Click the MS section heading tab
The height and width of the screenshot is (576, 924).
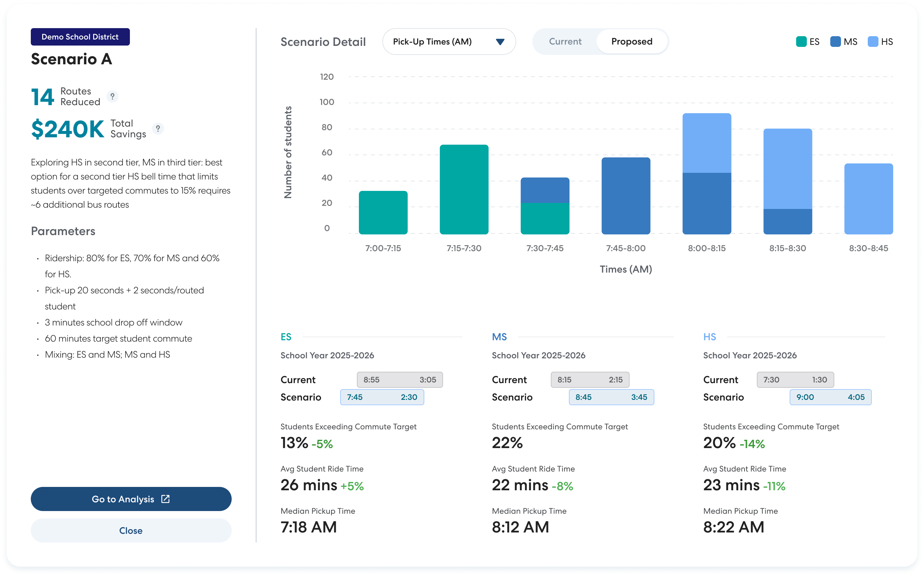pos(499,337)
